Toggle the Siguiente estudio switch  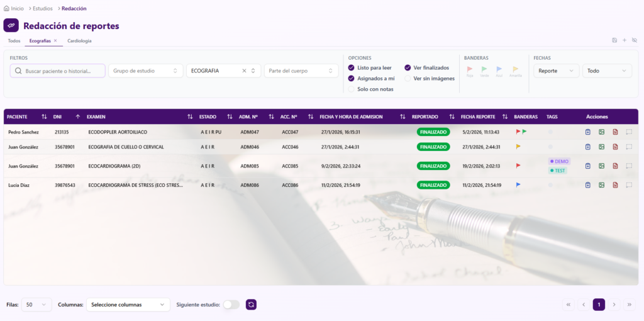231,305
